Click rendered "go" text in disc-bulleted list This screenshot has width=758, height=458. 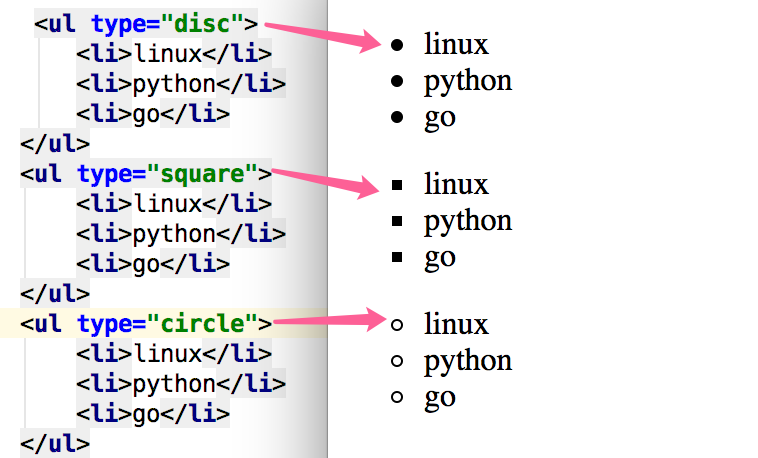pyautogui.click(x=439, y=118)
